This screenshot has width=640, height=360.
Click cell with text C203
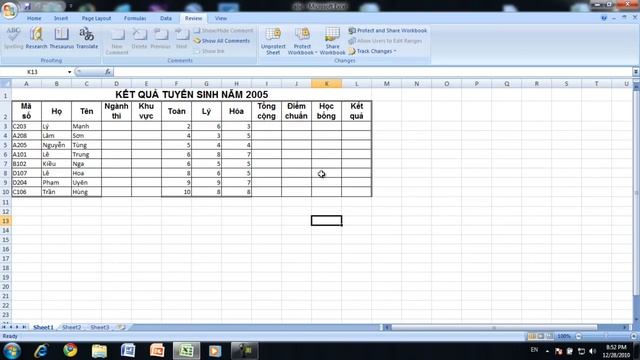coord(26,127)
